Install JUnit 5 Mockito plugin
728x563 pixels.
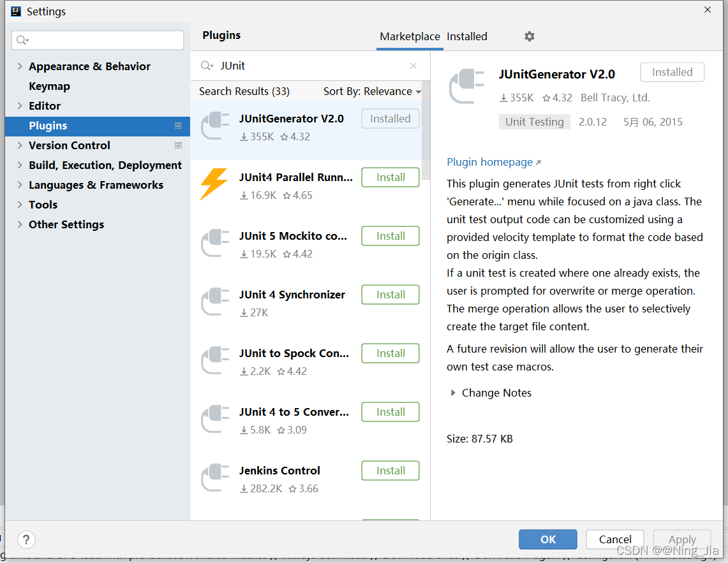coord(390,236)
